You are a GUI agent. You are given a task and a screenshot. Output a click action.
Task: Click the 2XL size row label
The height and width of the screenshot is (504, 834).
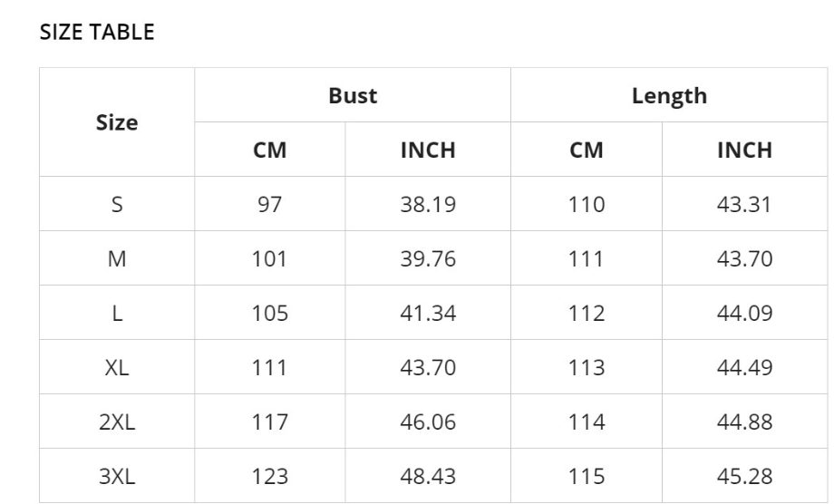coord(117,422)
